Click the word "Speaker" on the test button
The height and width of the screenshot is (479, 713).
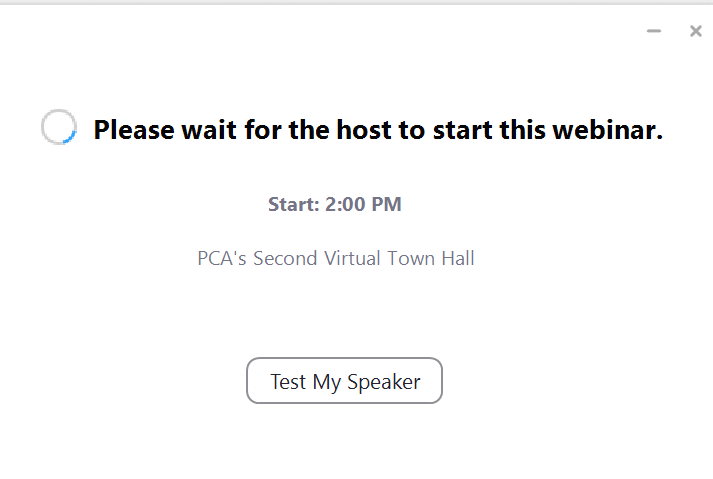click(x=383, y=382)
